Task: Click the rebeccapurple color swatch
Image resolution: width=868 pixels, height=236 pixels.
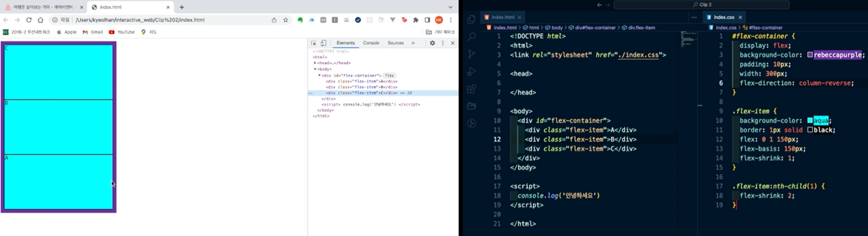Action: (x=810, y=55)
